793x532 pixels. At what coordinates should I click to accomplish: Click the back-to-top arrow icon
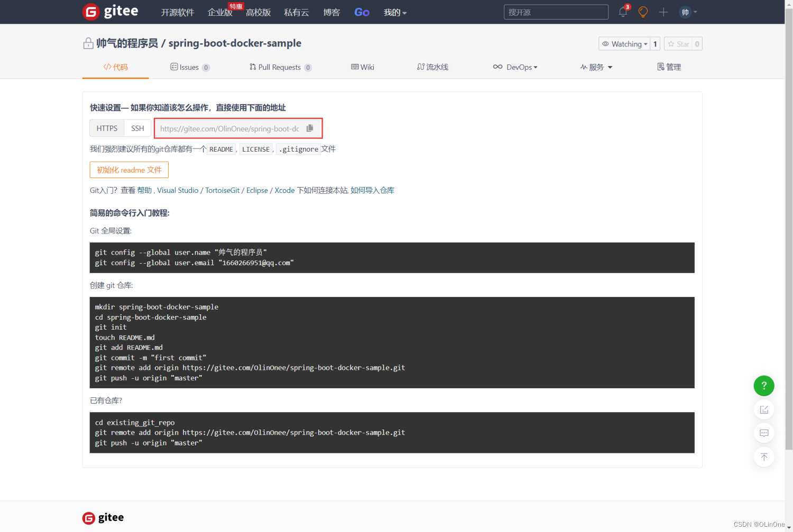pyautogui.click(x=764, y=457)
